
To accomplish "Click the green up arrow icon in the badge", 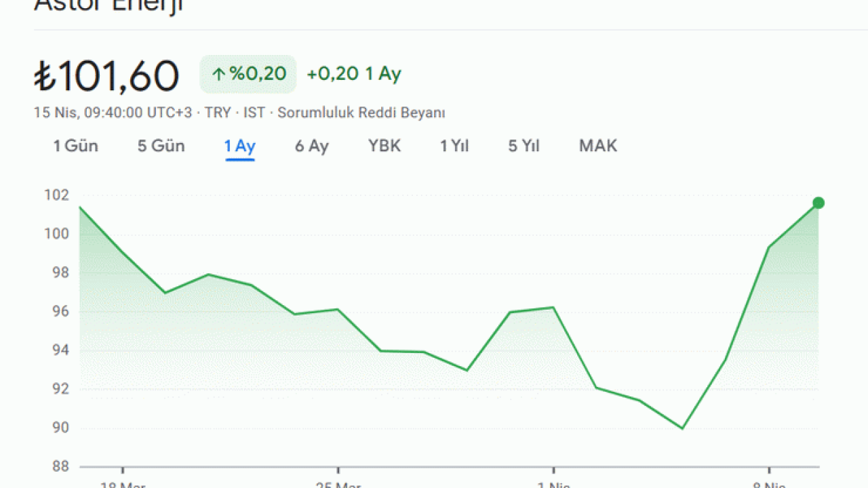I will point(218,75).
